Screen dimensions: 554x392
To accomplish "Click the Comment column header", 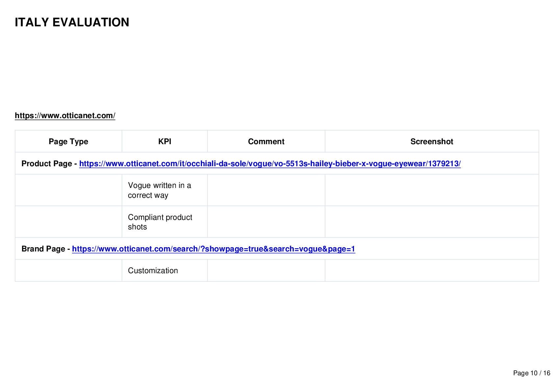I will click(266, 142).
